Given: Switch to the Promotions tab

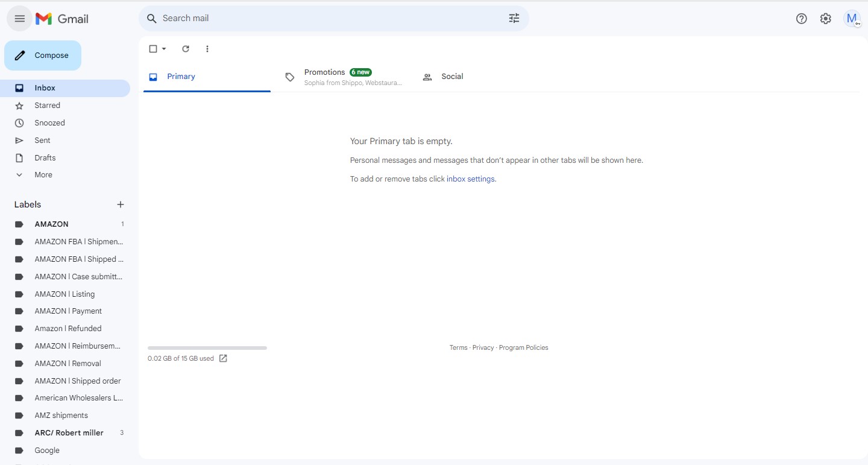Looking at the screenshot, I should pos(344,77).
